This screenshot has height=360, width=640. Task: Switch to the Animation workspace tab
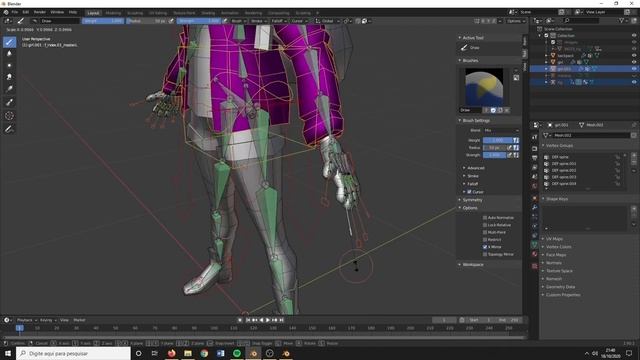[x=229, y=13]
